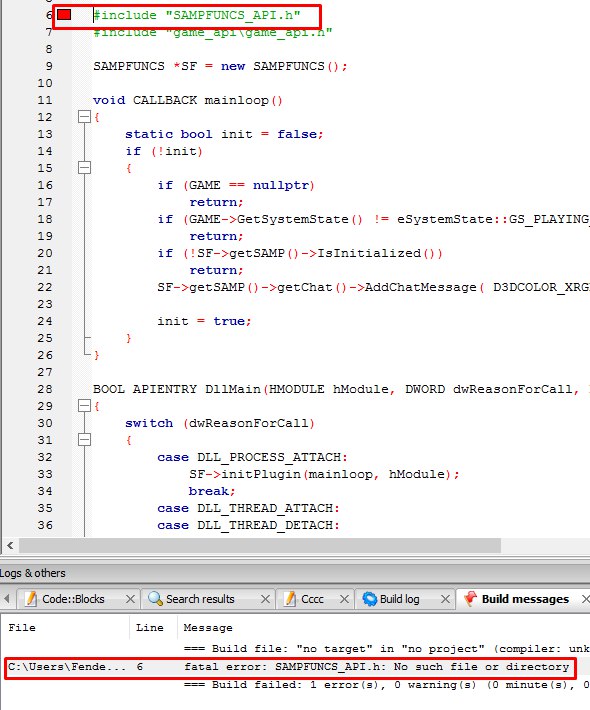Viewport: 590px width, 710px height.
Task: Click the Code::Blocks tab pencil icon
Action: pyautogui.click(x=31, y=599)
